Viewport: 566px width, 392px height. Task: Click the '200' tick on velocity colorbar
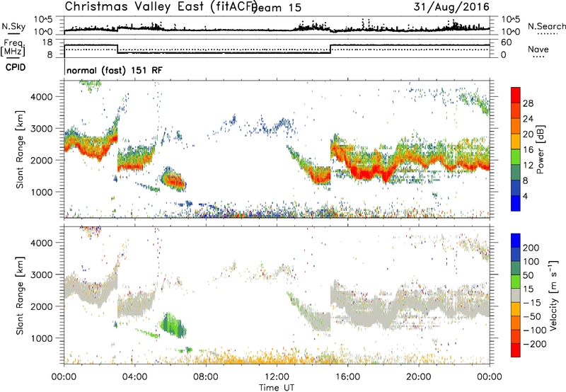coord(531,248)
